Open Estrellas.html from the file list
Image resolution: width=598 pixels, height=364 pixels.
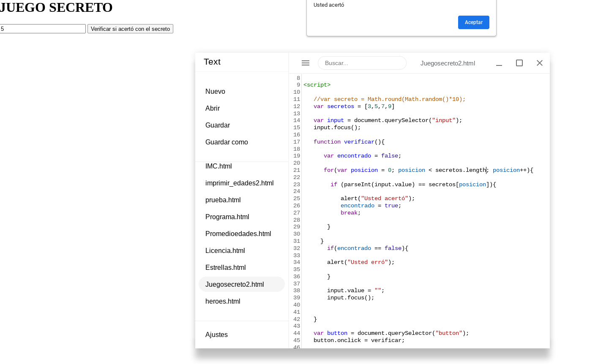point(225,267)
